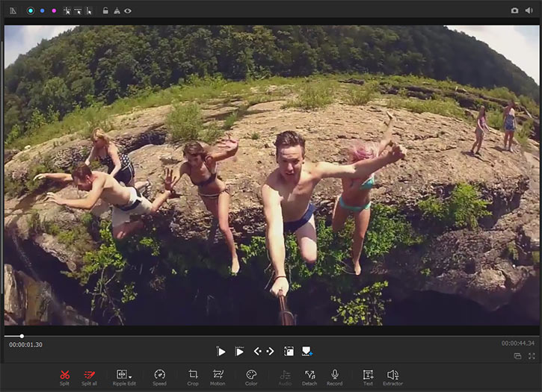Open the Motion effects tool
542x392 pixels.
click(x=218, y=374)
